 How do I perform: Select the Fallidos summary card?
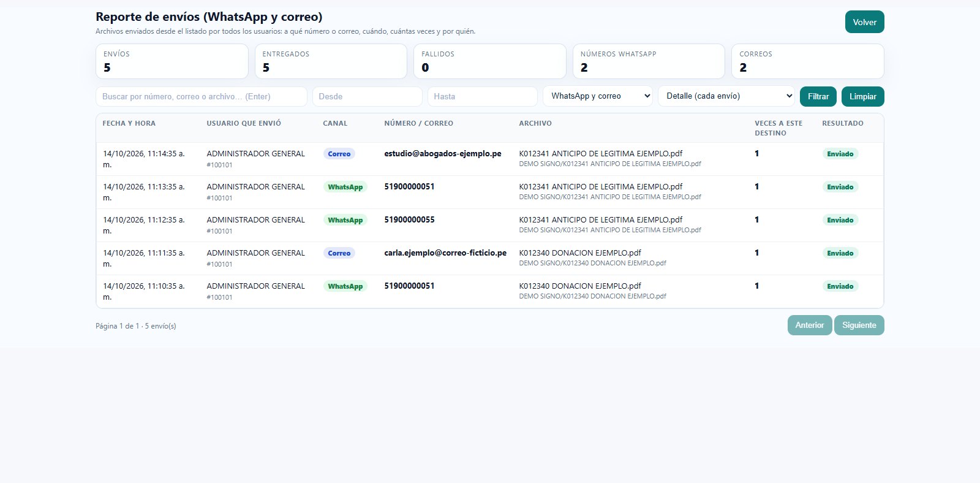pyautogui.click(x=490, y=61)
